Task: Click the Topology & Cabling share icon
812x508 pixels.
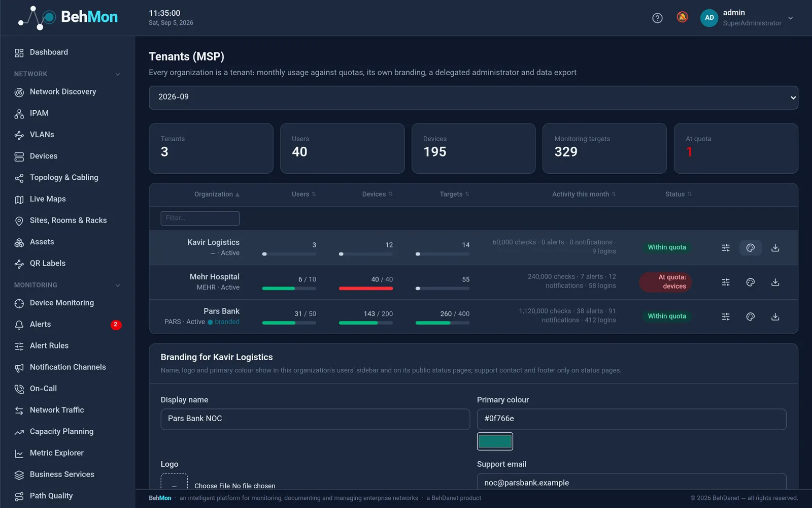Action: pyautogui.click(x=19, y=178)
